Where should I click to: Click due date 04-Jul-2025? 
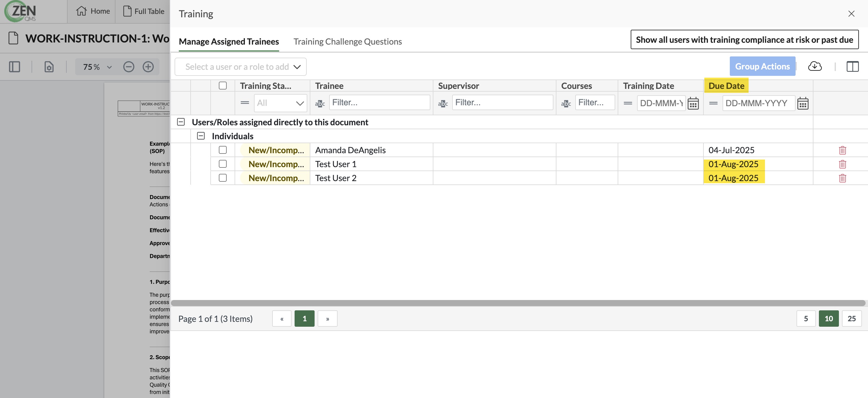pos(731,150)
